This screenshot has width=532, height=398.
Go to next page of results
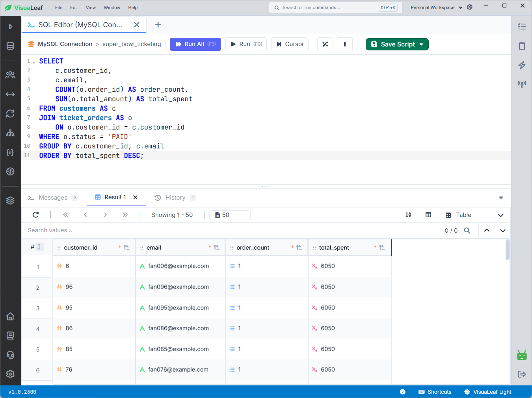tap(105, 215)
